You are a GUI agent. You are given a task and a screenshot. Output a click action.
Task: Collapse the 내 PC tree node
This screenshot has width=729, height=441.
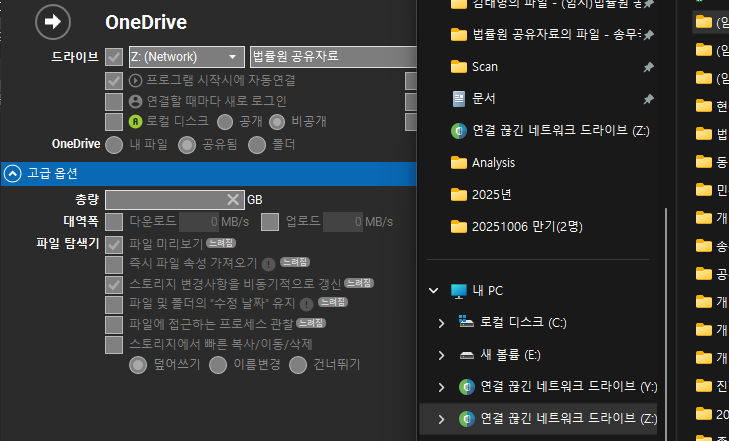click(433, 290)
